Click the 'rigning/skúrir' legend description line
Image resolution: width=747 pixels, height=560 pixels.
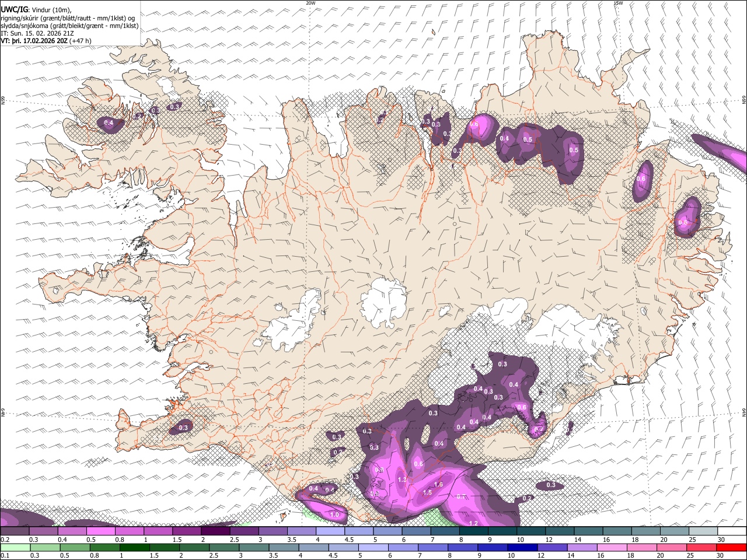click(68, 18)
